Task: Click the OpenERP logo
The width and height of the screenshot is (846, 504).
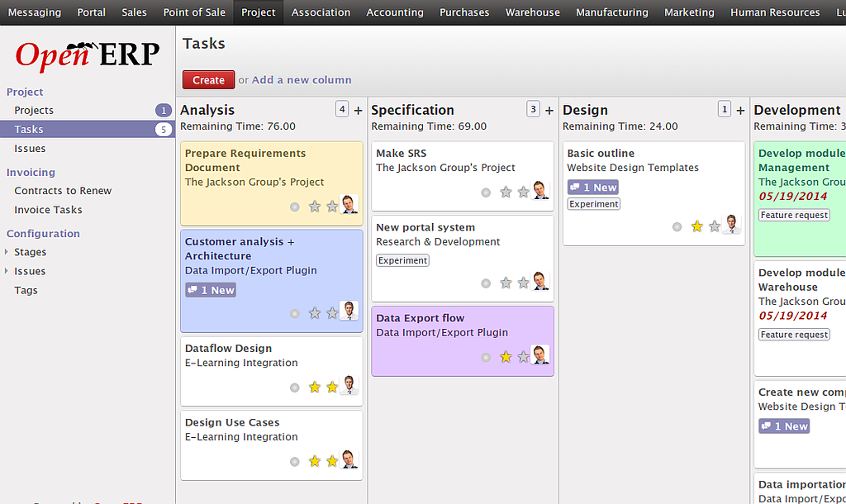Action: pyautogui.click(x=88, y=55)
